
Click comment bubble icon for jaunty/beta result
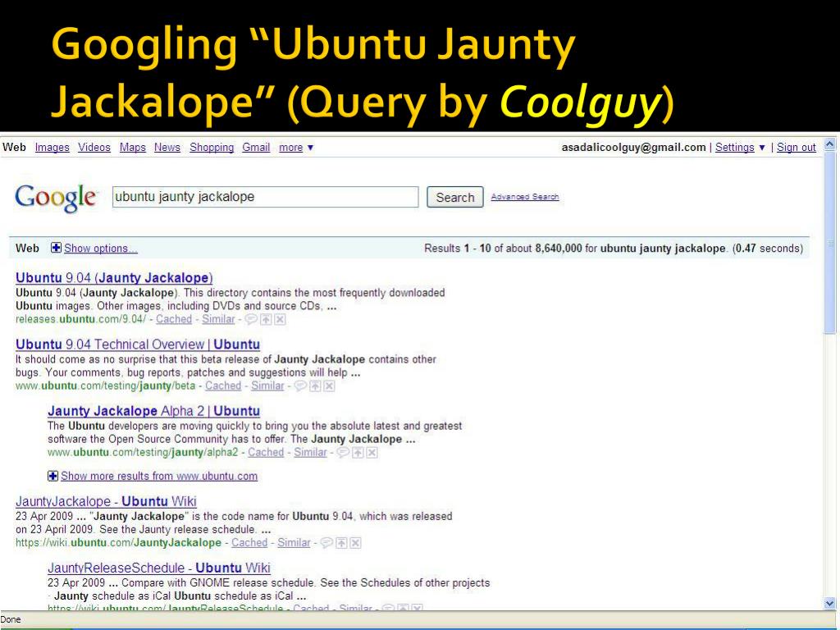click(x=300, y=386)
